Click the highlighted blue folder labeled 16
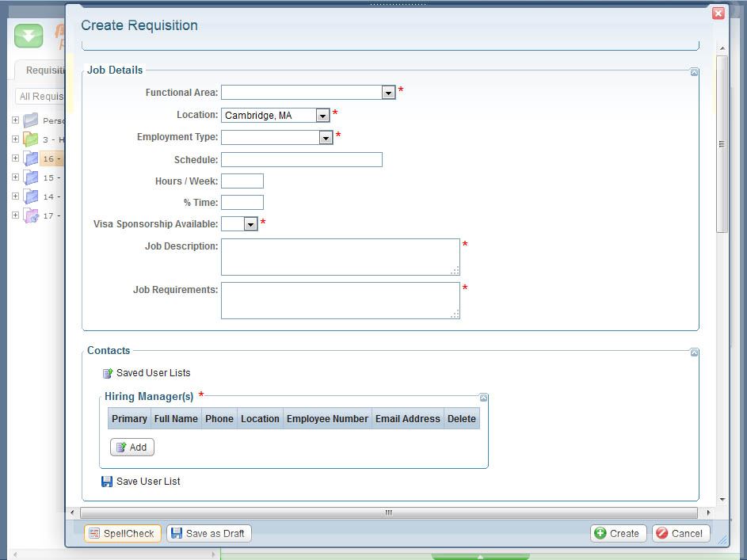The height and width of the screenshot is (560, 747). [31, 158]
